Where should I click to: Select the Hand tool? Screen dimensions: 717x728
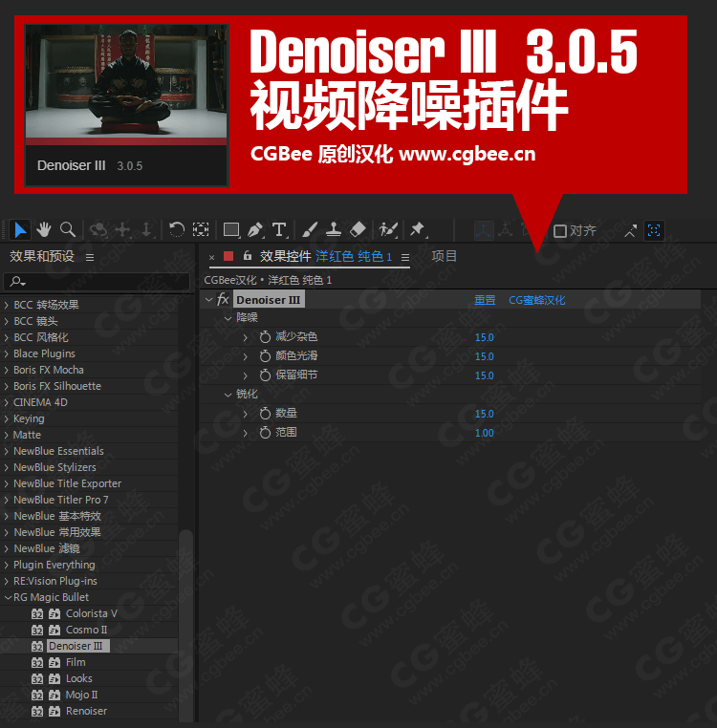coord(44,230)
